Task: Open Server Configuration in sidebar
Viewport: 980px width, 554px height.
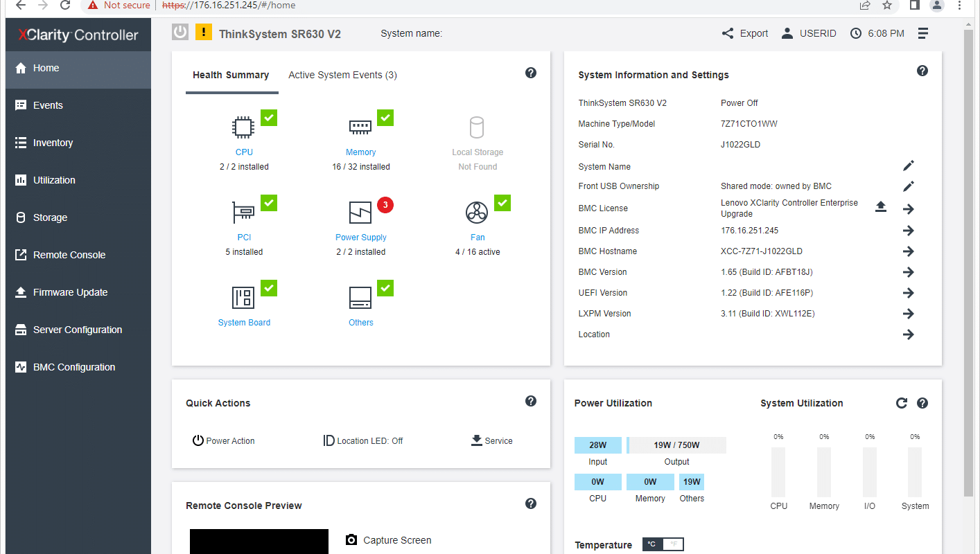Action: tap(78, 330)
